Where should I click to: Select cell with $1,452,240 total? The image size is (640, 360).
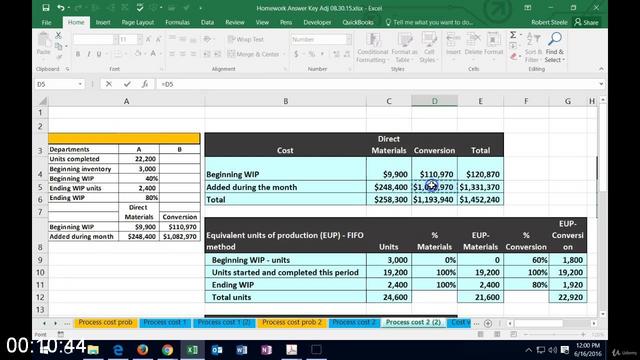point(480,200)
